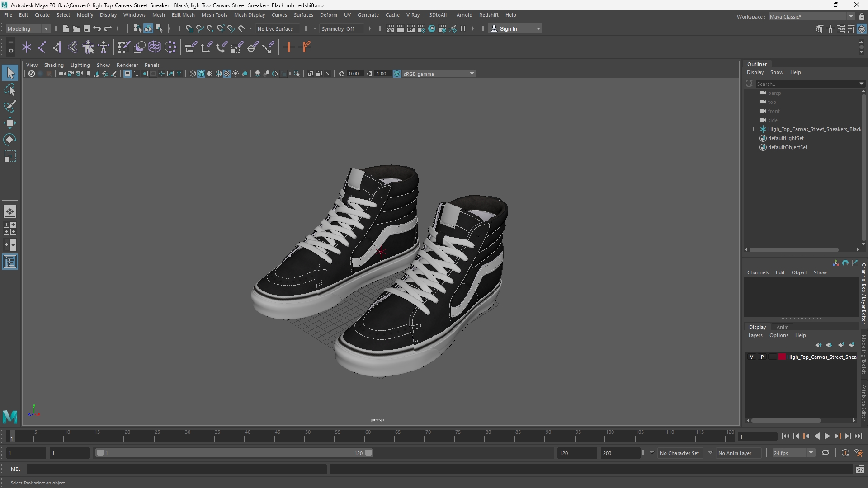Open the Script Editor icon
Viewport: 868px width, 488px height.
[x=860, y=469]
